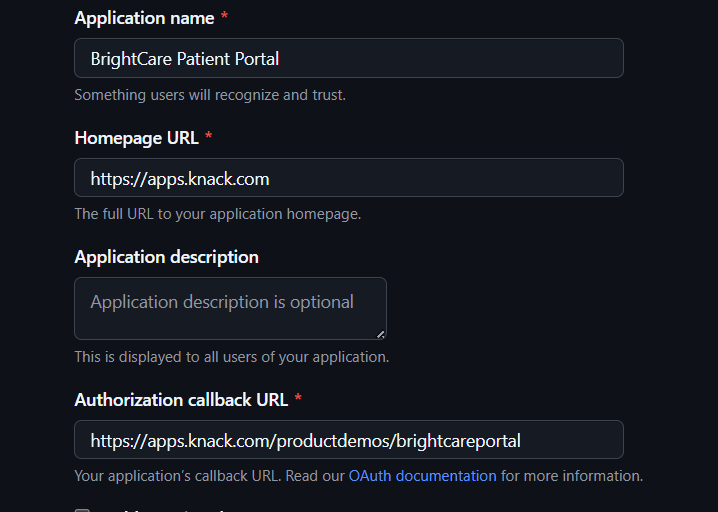Click the Application description textarea
Viewport: 718px width, 512px height.
point(230,308)
